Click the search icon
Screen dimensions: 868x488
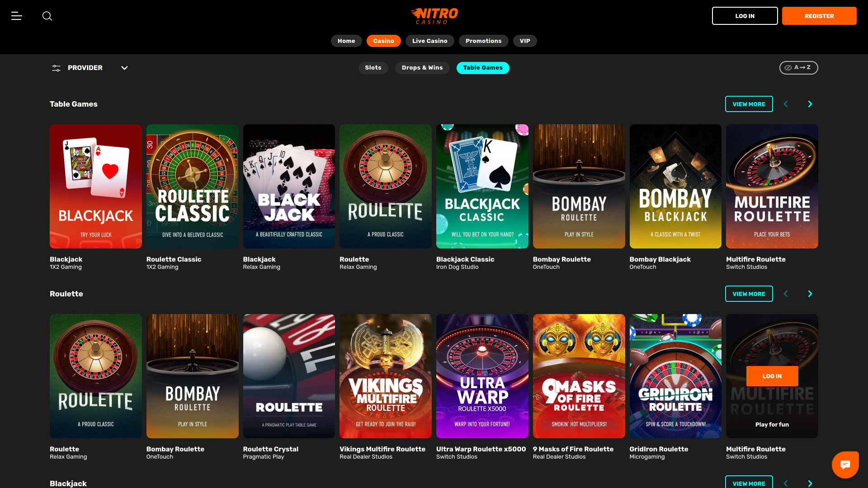tap(47, 16)
